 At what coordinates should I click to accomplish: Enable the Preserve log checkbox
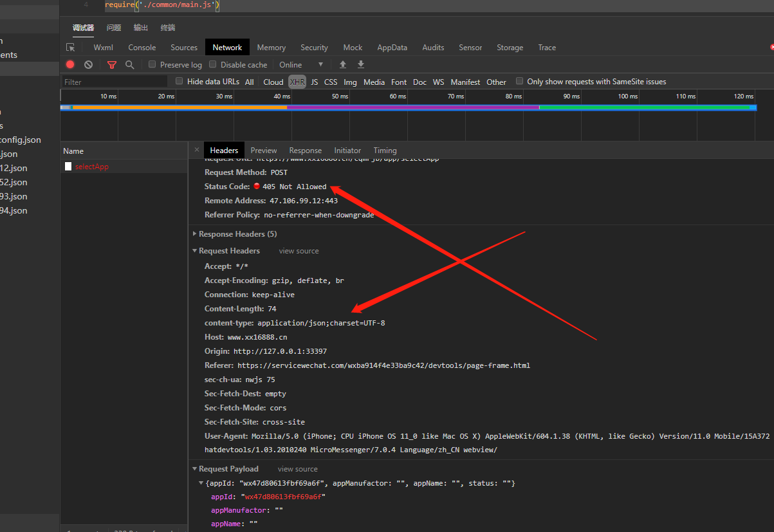152,64
